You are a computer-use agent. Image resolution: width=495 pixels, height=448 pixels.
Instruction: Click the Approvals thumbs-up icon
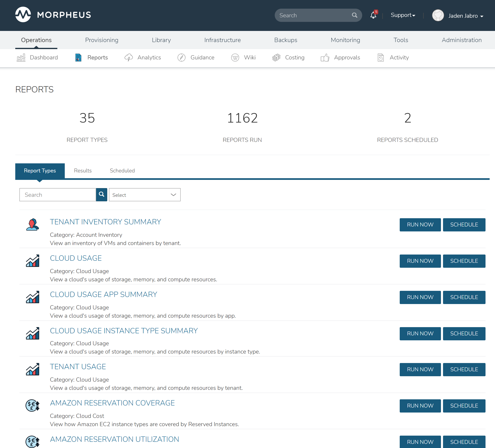click(x=325, y=58)
